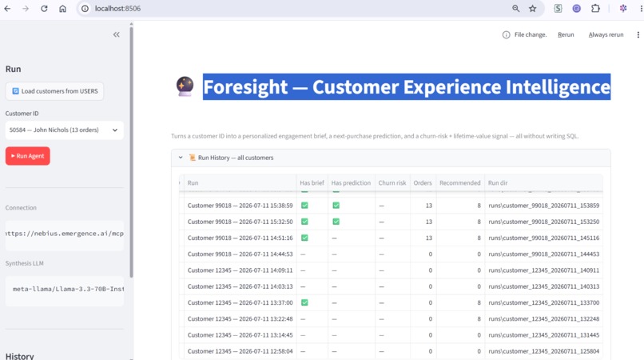Image resolution: width=644 pixels, height=360 pixels.
Task: Select row Customer 99018 — 2026-07-11 14:51:16
Action: coord(240,238)
